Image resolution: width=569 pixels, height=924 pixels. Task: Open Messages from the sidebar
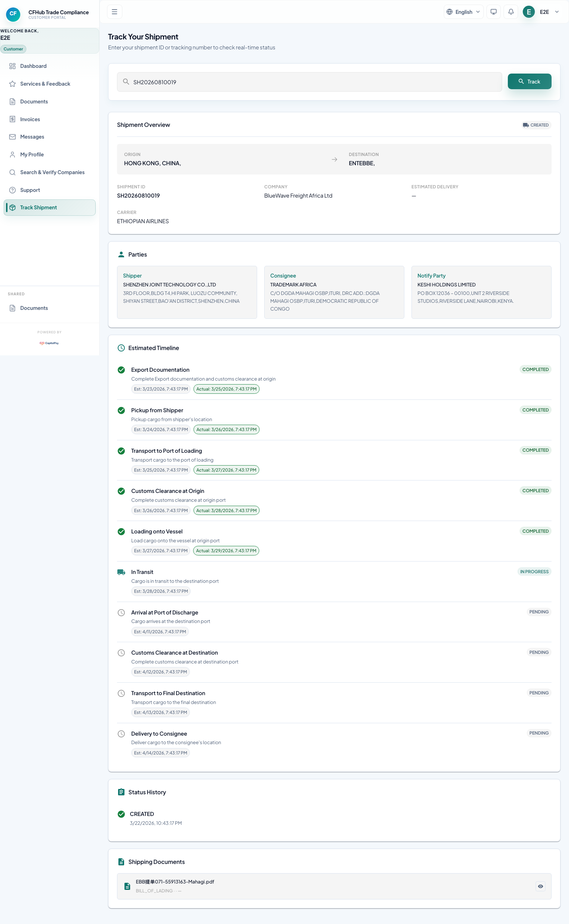(32, 137)
